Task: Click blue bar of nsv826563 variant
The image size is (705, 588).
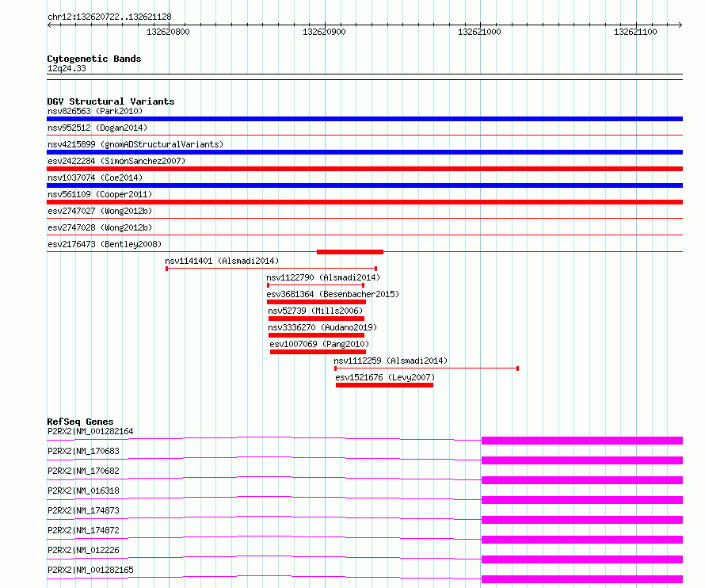Action: (x=364, y=119)
